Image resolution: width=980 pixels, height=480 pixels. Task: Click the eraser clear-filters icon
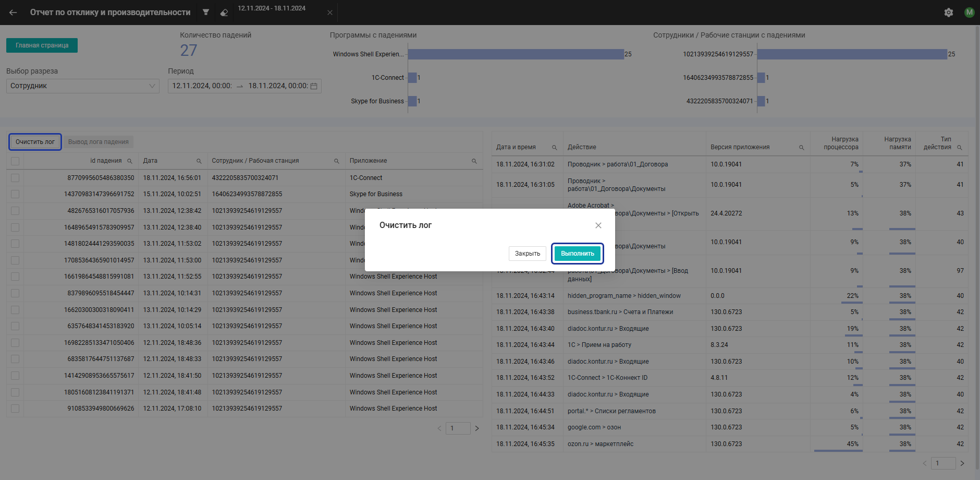point(224,13)
